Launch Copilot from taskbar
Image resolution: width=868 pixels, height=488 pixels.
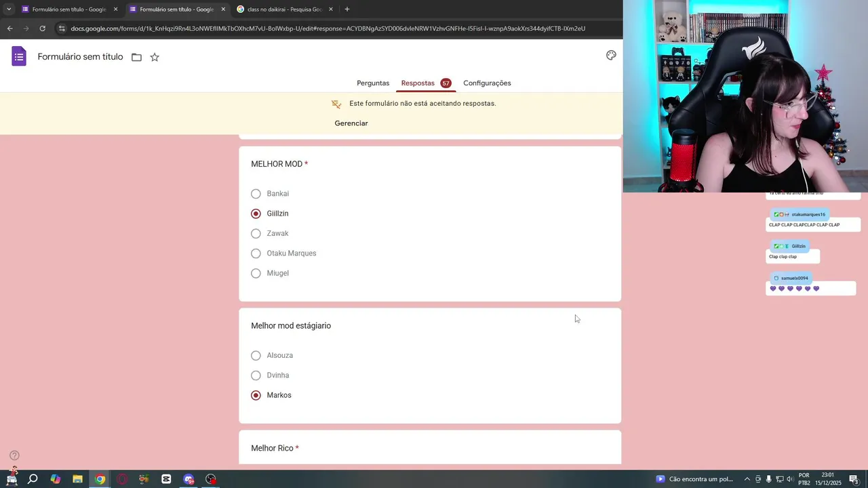[55, 479]
